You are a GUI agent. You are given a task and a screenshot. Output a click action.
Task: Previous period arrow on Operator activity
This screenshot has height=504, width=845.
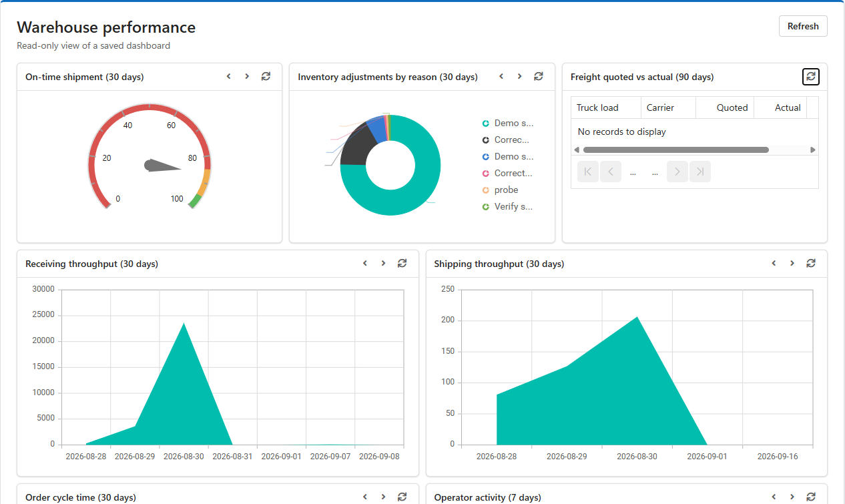pos(774,497)
